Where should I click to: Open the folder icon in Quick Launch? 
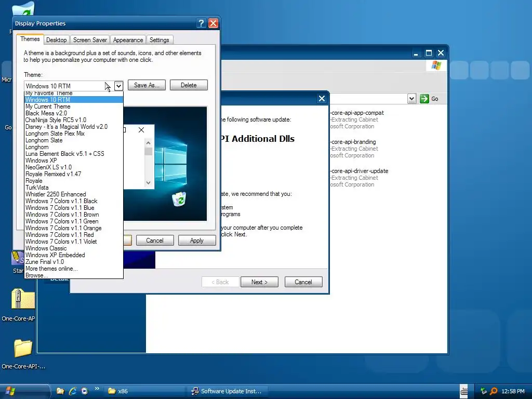click(x=60, y=391)
